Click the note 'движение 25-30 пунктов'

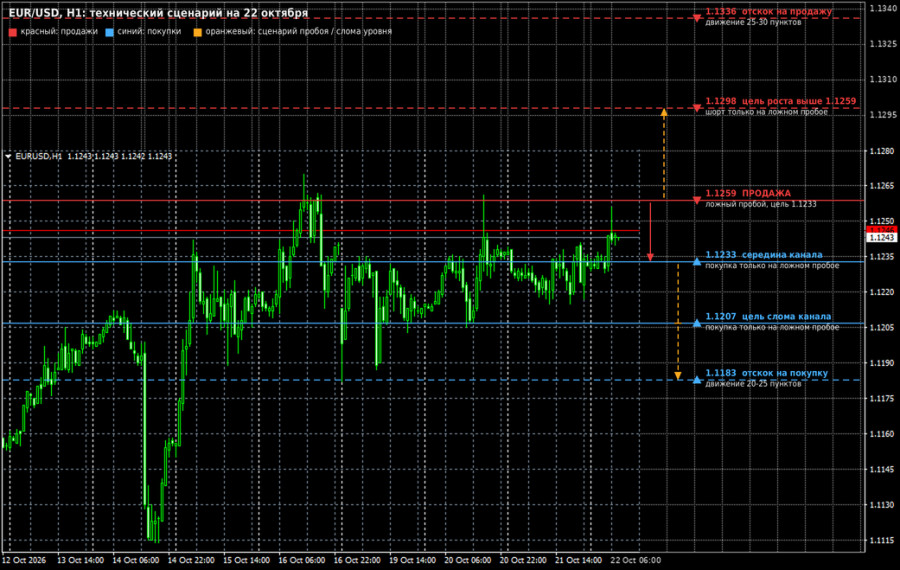point(753,22)
